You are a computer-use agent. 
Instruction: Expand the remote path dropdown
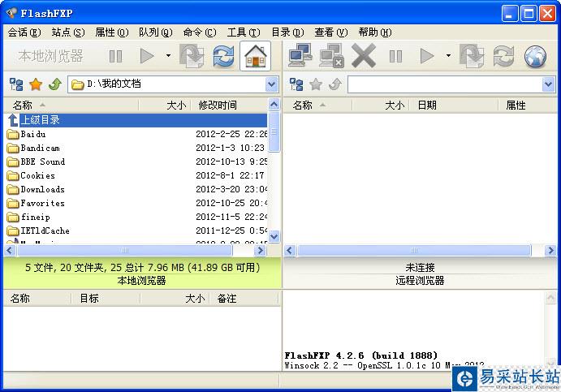[x=549, y=84]
